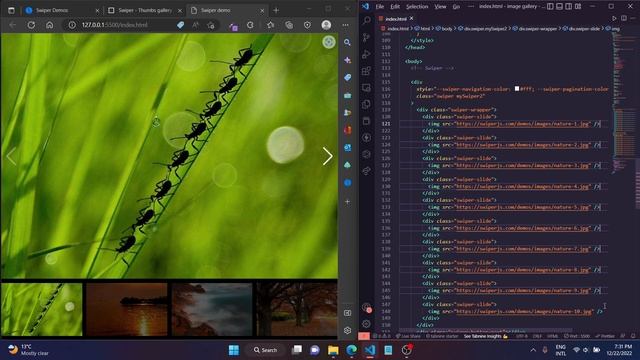Open nature-1.jpg link on line 121

coord(523,124)
